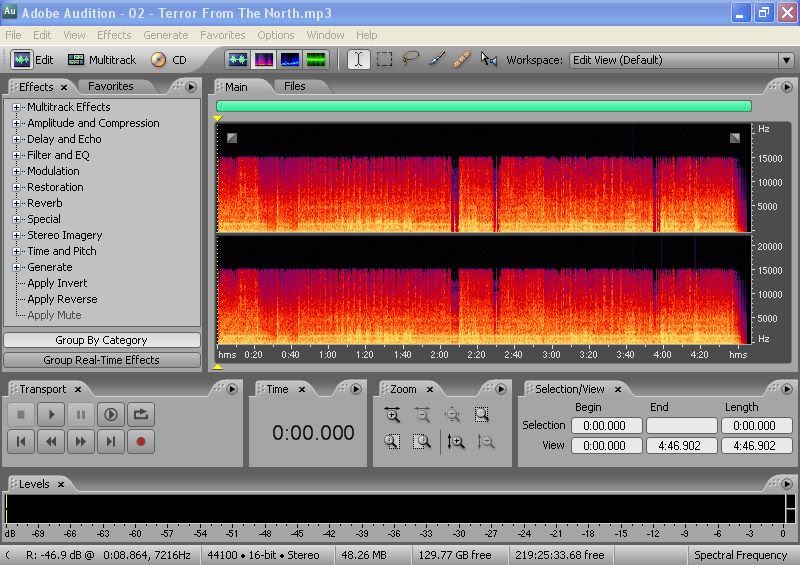Show Waveform display
The width and height of the screenshot is (800, 565).
tap(238, 60)
